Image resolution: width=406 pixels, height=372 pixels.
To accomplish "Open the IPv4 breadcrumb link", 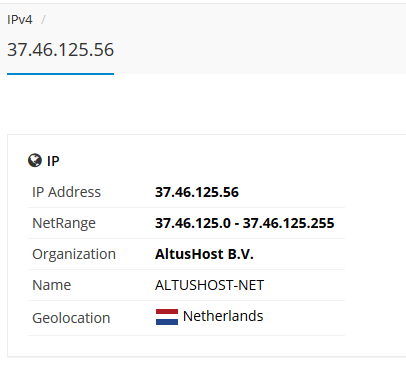I will [x=20, y=20].
